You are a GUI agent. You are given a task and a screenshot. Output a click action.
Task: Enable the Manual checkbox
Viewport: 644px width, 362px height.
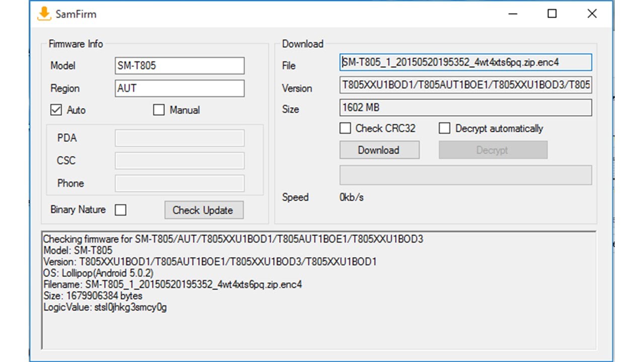tap(159, 110)
